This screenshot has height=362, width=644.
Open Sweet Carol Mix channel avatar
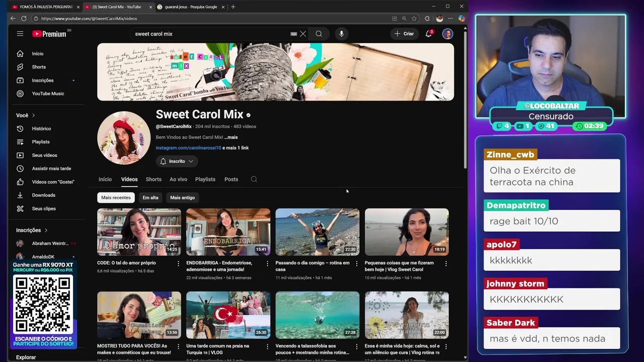(124, 138)
